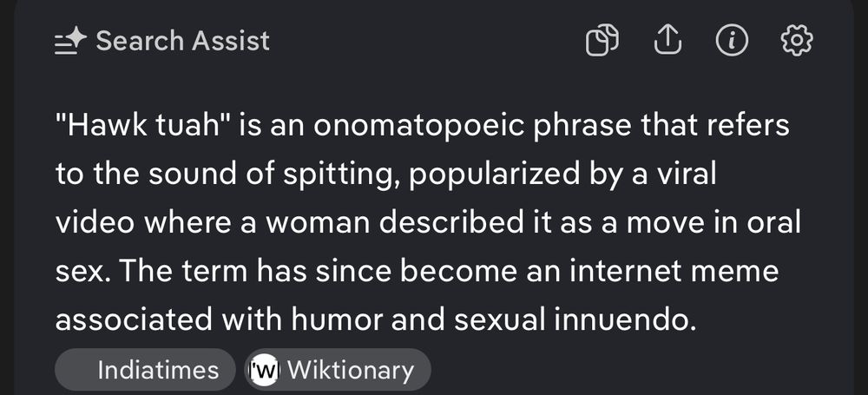The width and height of the screenshot is (868, 395).
Task: Copy the Search Assist answer
Action: (x=602, y=41)
